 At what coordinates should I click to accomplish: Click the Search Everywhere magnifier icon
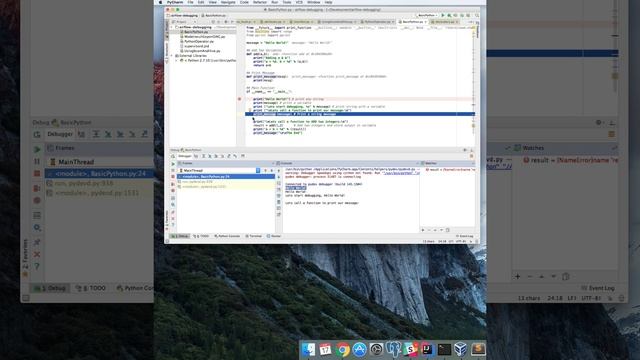[477, 15]
